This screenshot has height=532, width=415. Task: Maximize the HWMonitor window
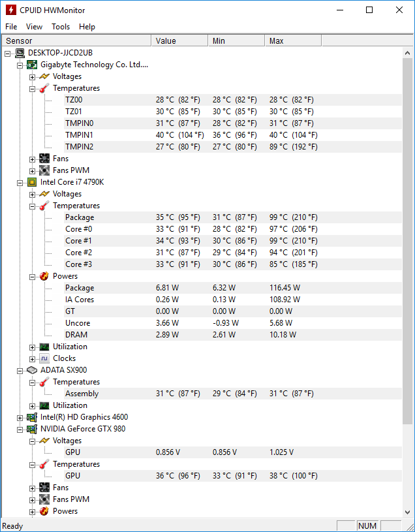tap(369, 10)
